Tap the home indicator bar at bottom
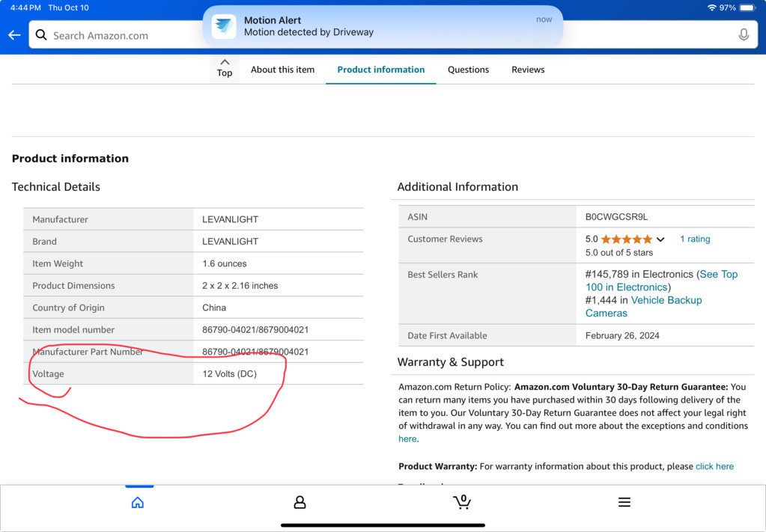Screen dimensions: 766x532 click(x=383, y=525)
